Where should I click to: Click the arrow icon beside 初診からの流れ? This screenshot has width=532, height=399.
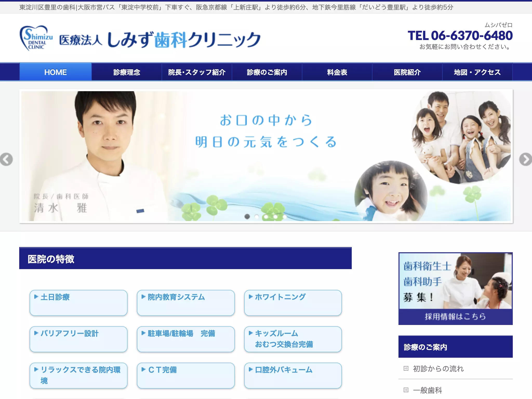tap(406, 368)
